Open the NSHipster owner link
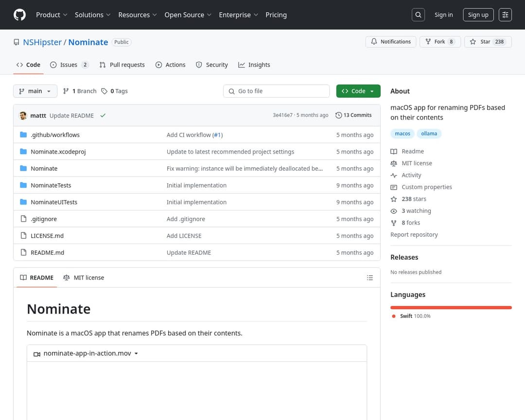 pyautogui.click(x=42, y=42)
